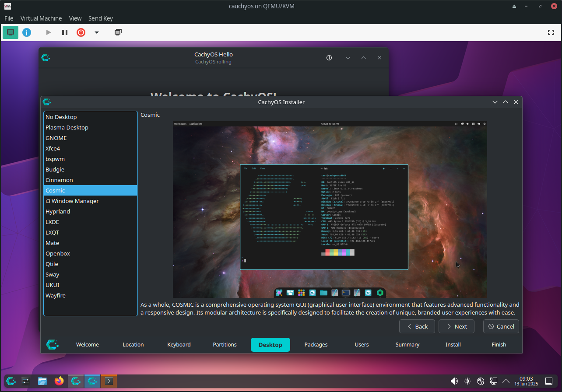Expand the hidden system tray icons

[x=506, y=381]
